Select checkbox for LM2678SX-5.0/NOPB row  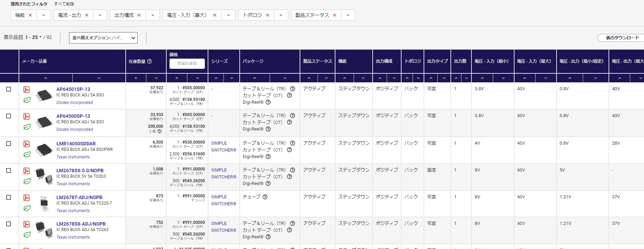pyautogui.click(x=9, y=170)
